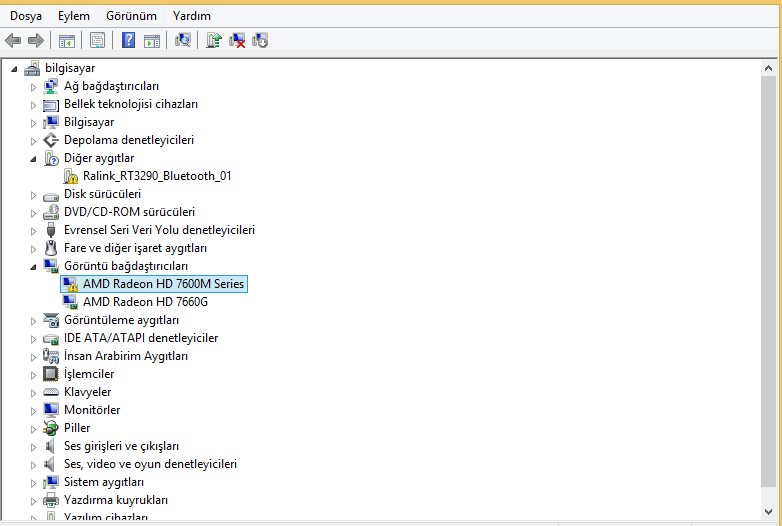
Task: Open the Properties toolbar icon
Action: (x=97, y=40)
